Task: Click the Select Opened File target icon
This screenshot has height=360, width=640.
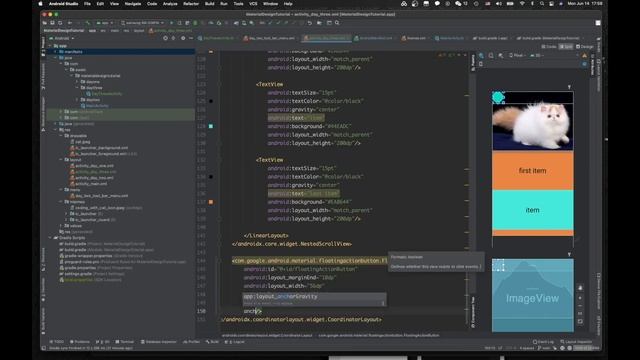Action: [x=165, y=38]
